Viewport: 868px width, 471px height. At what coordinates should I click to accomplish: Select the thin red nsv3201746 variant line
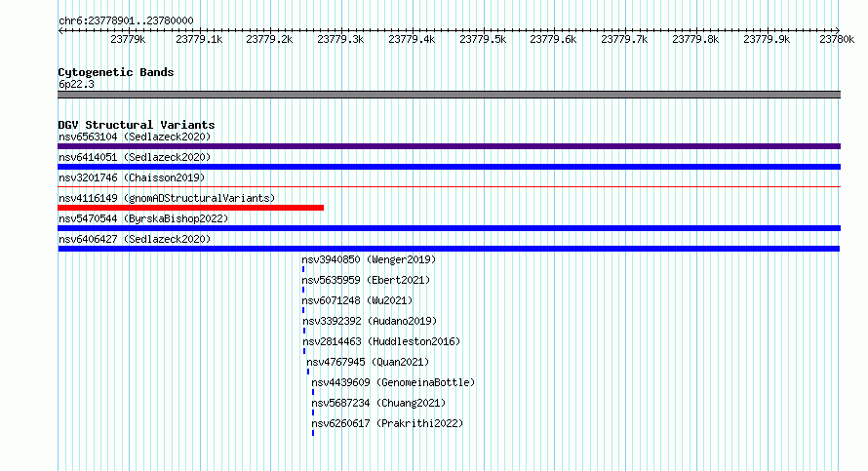[449, 187]
